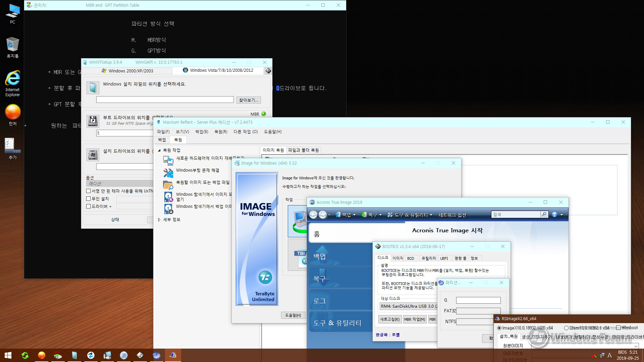Image resolution: width=644 pixels, height=362 pixels.
Task: Open the 대상 디스크 SanDisk combo box in BOOTICE
Action: tap(409, 306)
